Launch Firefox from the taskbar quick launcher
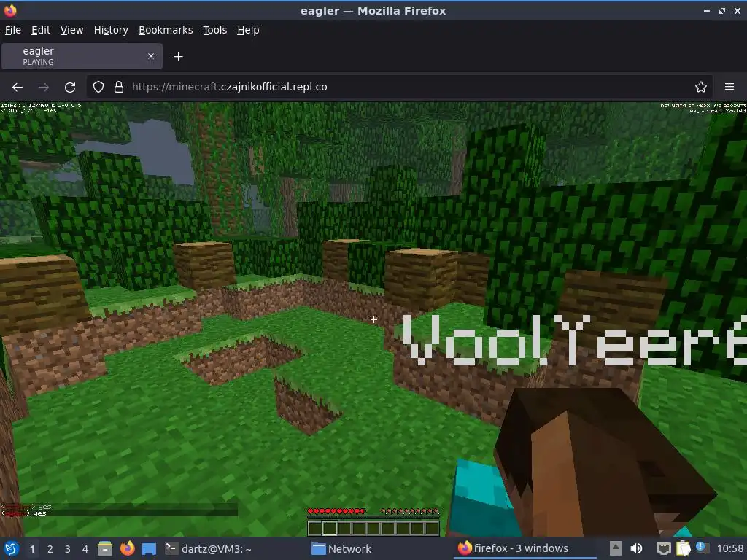The height and width of the screenshot is (560, 747). tap(127, 548)
